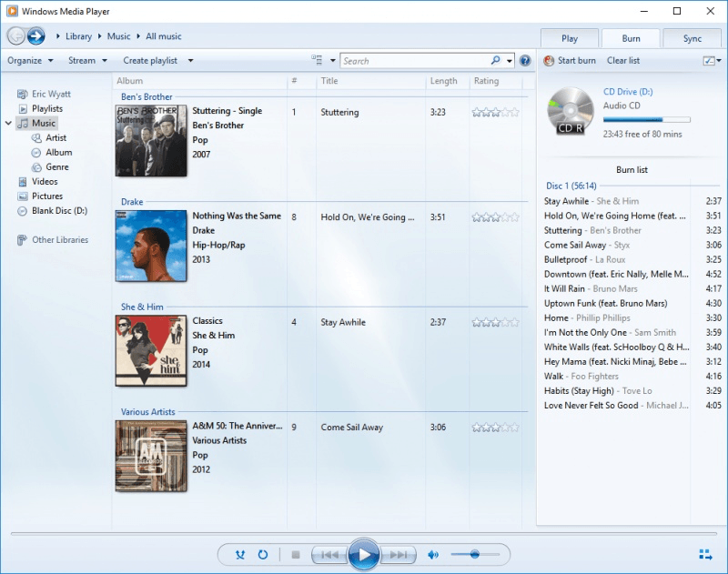Image resolution: width=728 pixels, height=574 pixels.
Task: Select the Nothing Was the Same album cover
Action: click(x=151, y=246)
